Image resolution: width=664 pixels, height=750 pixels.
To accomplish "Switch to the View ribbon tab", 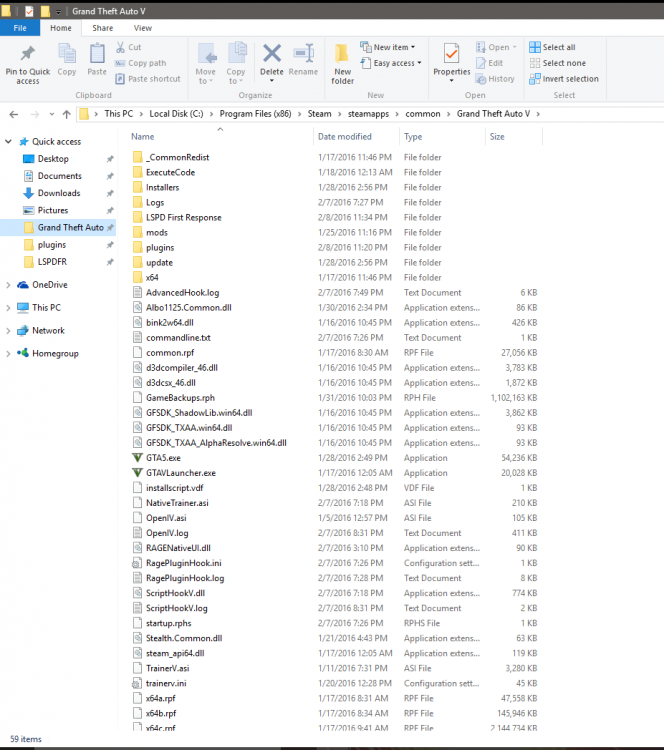I will [143, 28].
